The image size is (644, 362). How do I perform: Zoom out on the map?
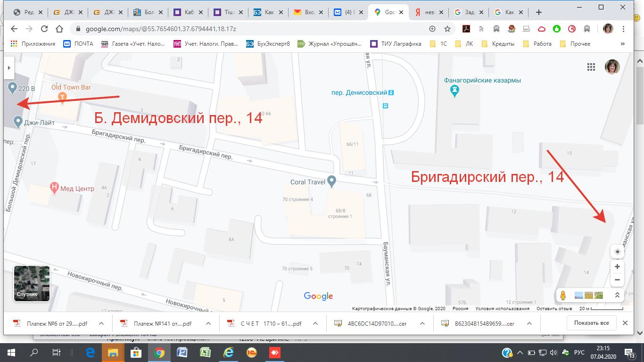click(617, 280)
